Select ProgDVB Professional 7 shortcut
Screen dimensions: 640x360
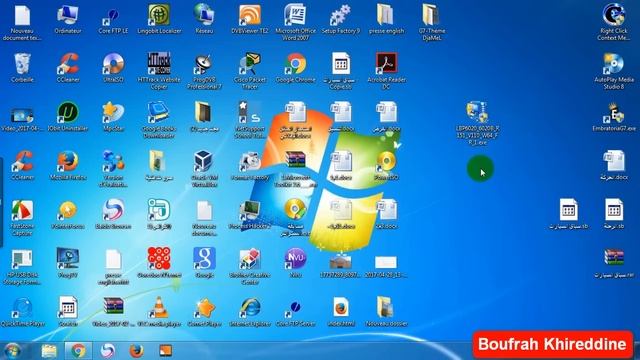pos(204,71)
